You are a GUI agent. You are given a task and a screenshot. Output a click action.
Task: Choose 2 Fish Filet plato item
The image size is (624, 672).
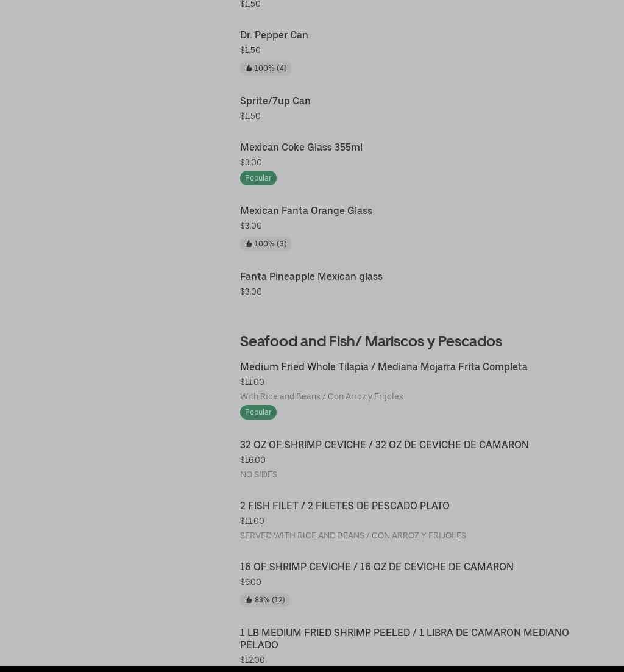(x=344, y=506)
